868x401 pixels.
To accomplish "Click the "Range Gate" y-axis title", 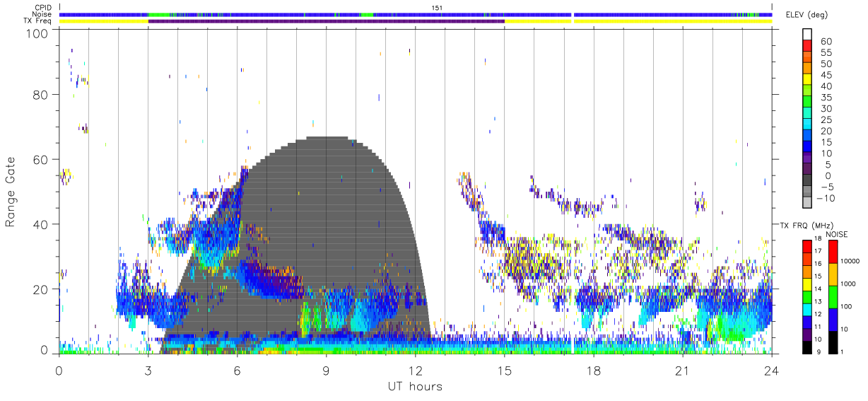I will coord(11,191).
